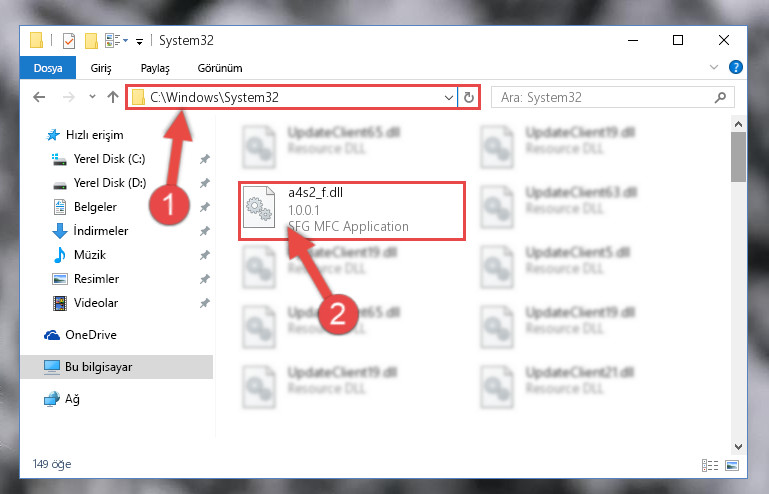The image size is (769, 494).
Task: Switch to details view icon
Action: [x=710, y=465]
